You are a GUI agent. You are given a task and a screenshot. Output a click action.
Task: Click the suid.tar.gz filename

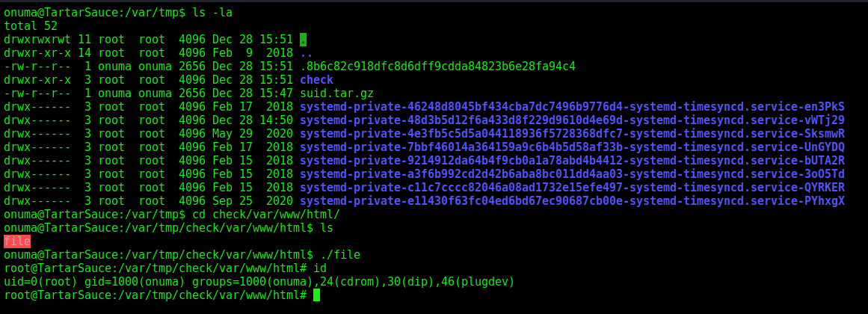336,93
